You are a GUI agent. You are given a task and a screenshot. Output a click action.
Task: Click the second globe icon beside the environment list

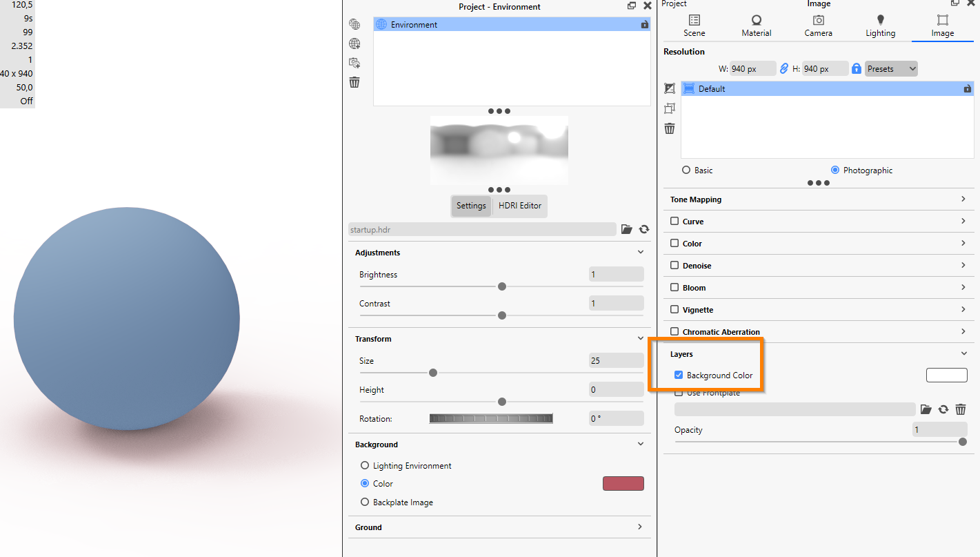point(354,43)
